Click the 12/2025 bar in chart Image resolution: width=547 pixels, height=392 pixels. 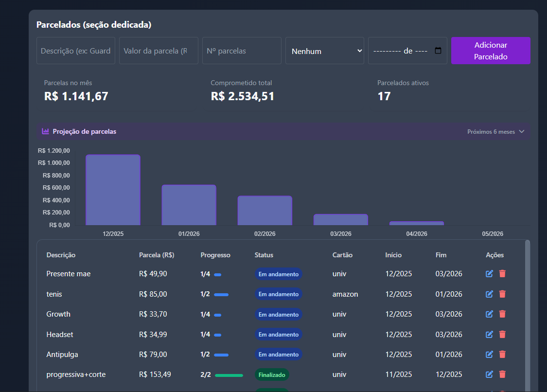point(113,190)
